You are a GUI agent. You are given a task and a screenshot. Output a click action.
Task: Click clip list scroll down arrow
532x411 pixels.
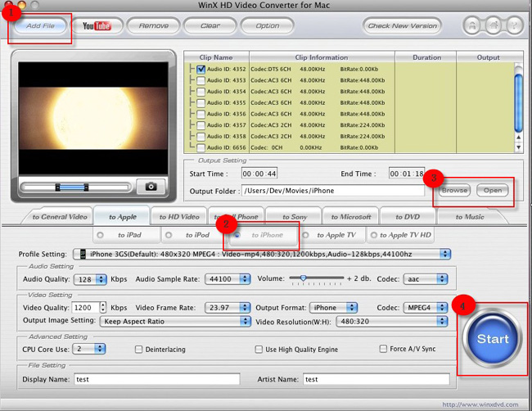click(x=518, y=147)
